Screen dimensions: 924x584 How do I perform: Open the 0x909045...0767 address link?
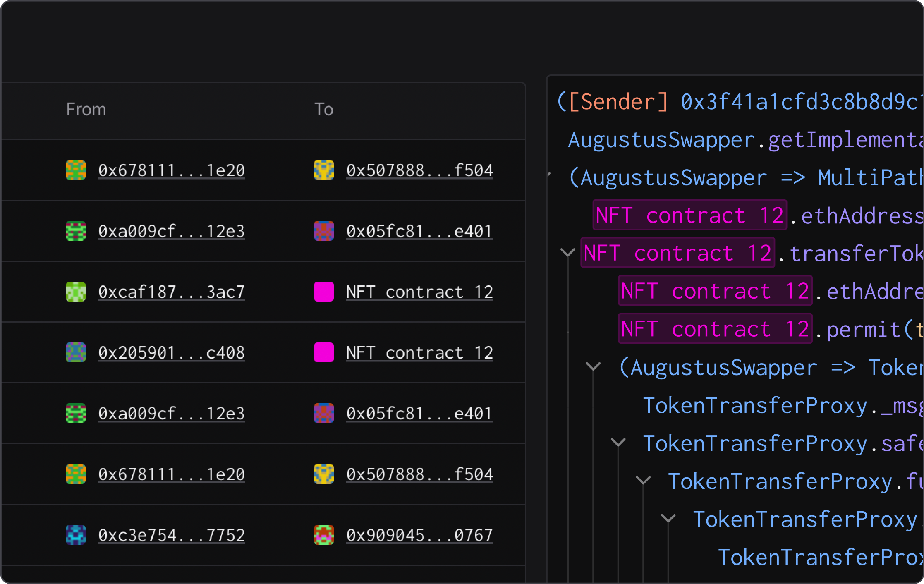pos(419,535)
